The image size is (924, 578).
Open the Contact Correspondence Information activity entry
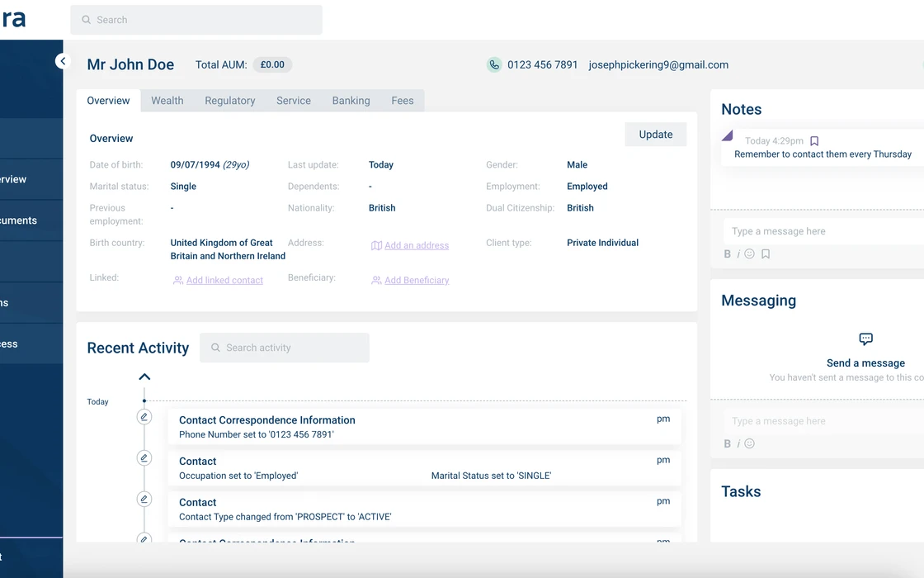coord(424,427)
